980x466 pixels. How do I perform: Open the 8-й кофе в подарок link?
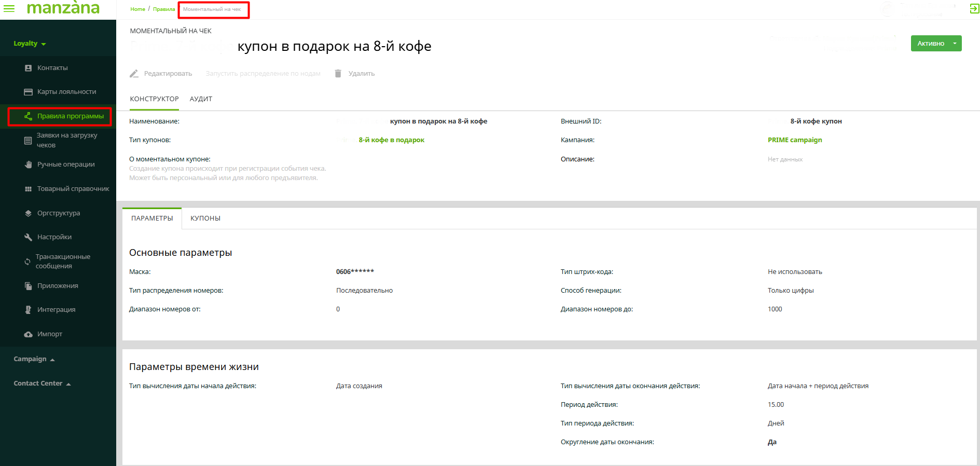[391, 140]
